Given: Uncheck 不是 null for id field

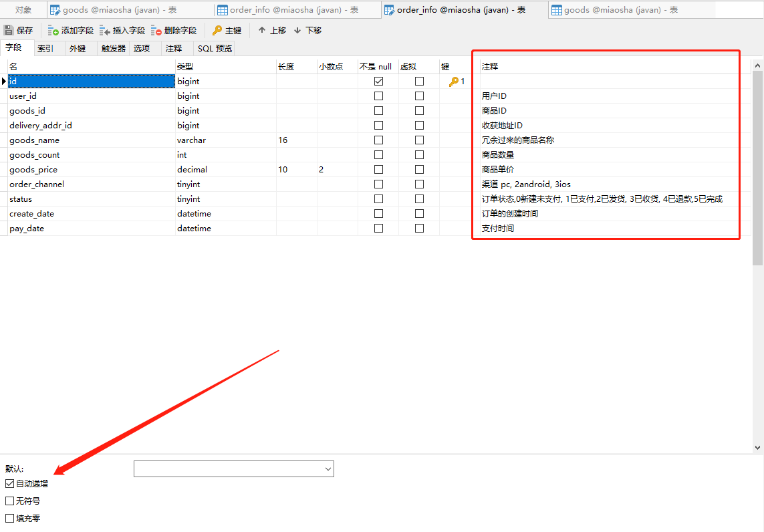Looking at the screenshot, I should coord(378,82).
